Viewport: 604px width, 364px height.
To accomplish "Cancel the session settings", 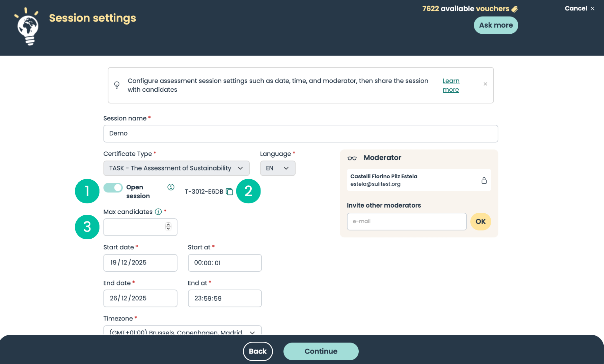I will (579, 8).
